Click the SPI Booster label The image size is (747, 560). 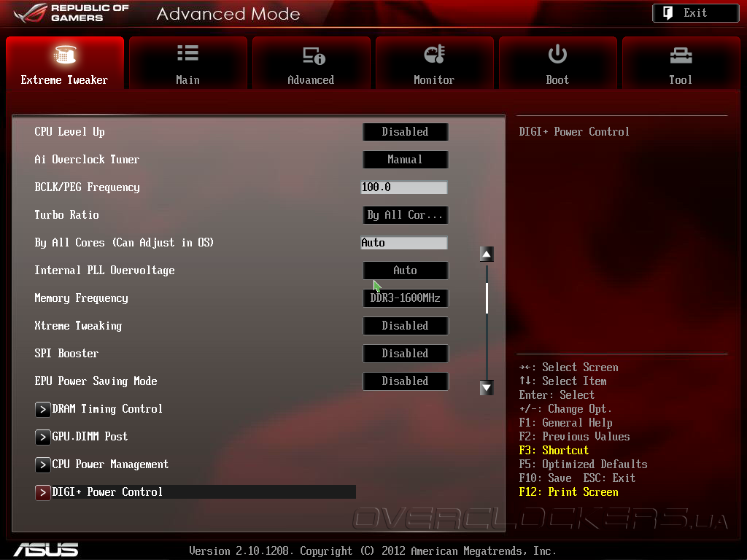66,354
